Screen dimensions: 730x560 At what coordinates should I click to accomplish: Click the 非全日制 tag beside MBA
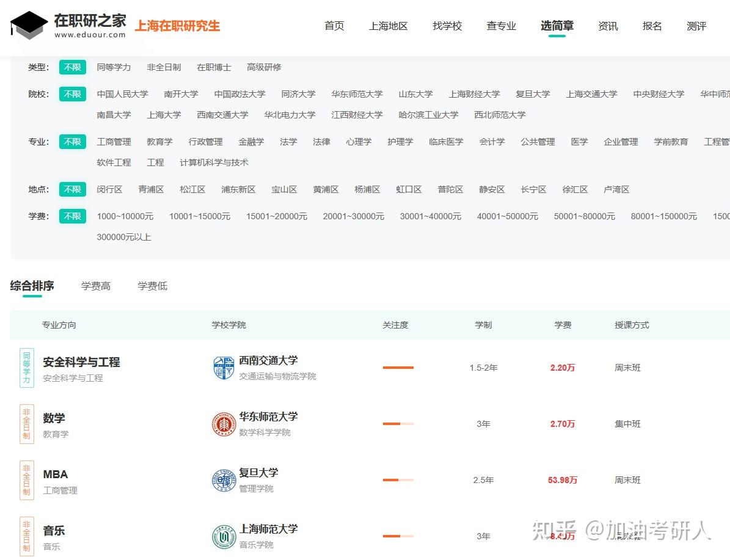point(26,480)
